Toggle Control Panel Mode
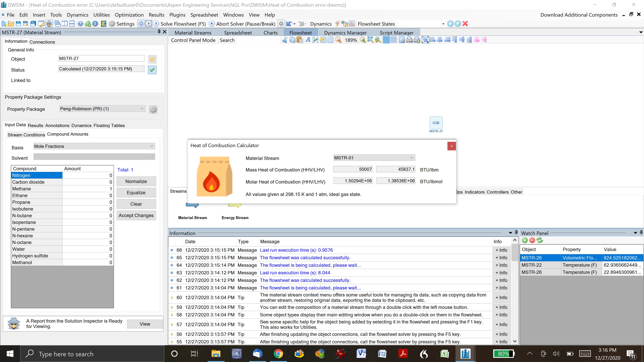The height and width of the screenshot is (362, 644). (193, 40)
